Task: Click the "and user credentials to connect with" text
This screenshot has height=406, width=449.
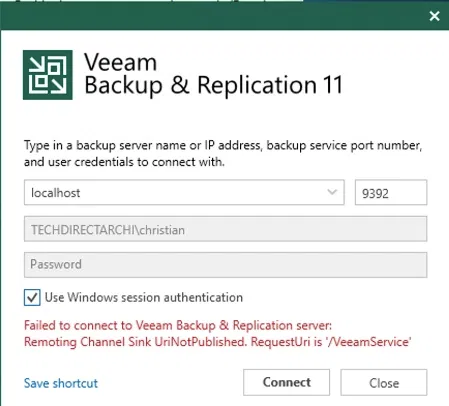Action: tap(124, 162)
